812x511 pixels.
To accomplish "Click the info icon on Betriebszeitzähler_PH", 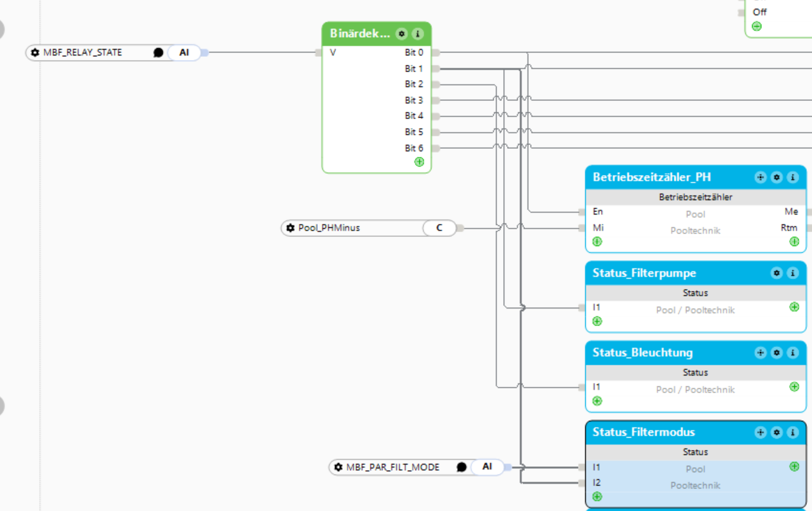I will 793,178.
